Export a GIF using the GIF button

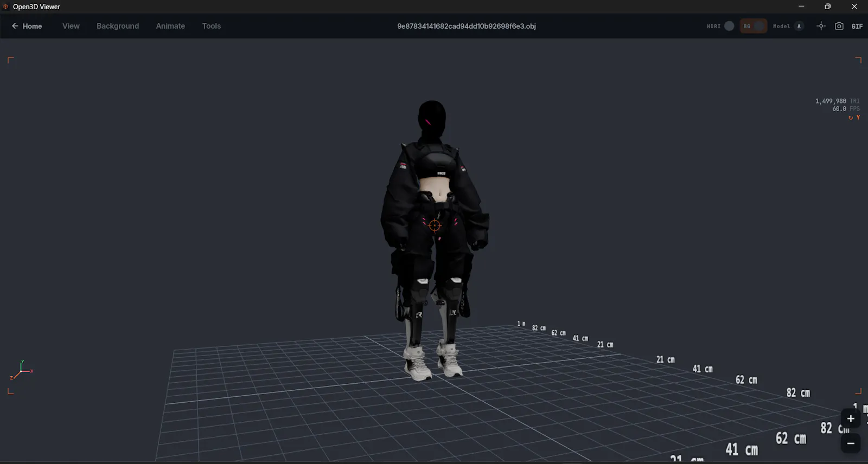click(x=857, y=26)
